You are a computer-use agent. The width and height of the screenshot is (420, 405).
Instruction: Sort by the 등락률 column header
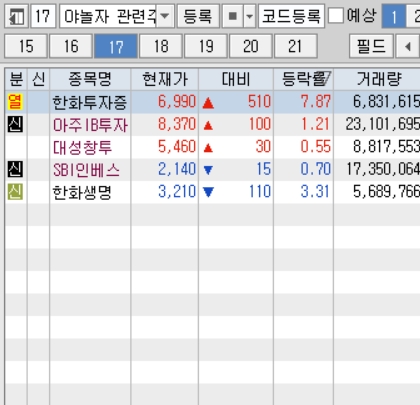click(303, 79)
